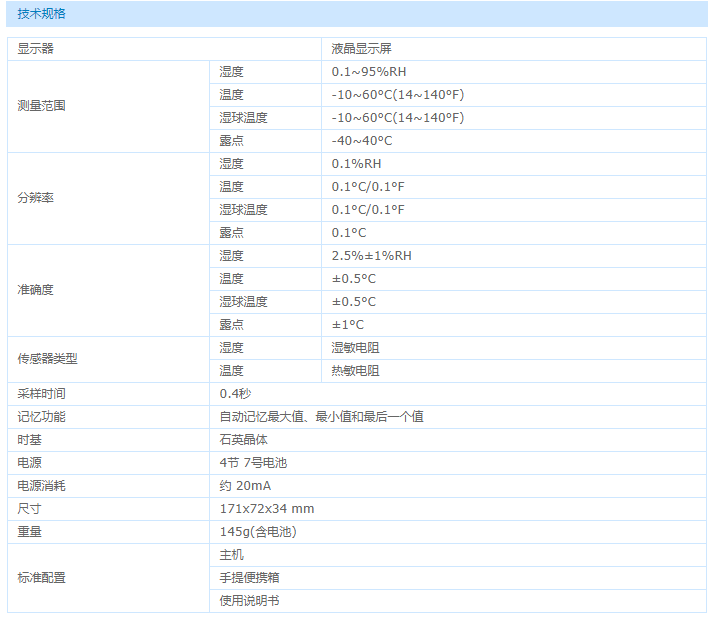The width and height of the screenshot is (712, 618).
Task: Select the 0.1%RH resolution value
Action: tap(356, 164)
